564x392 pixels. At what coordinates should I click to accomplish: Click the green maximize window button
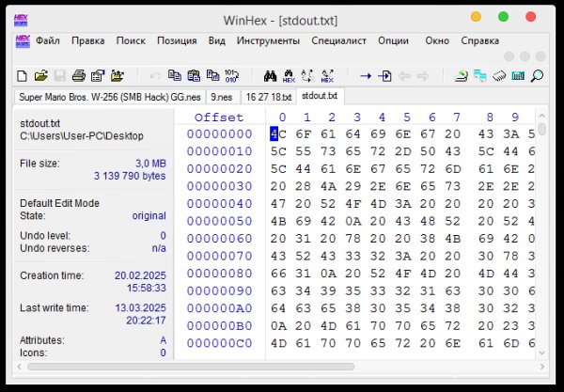pos(503,17)
